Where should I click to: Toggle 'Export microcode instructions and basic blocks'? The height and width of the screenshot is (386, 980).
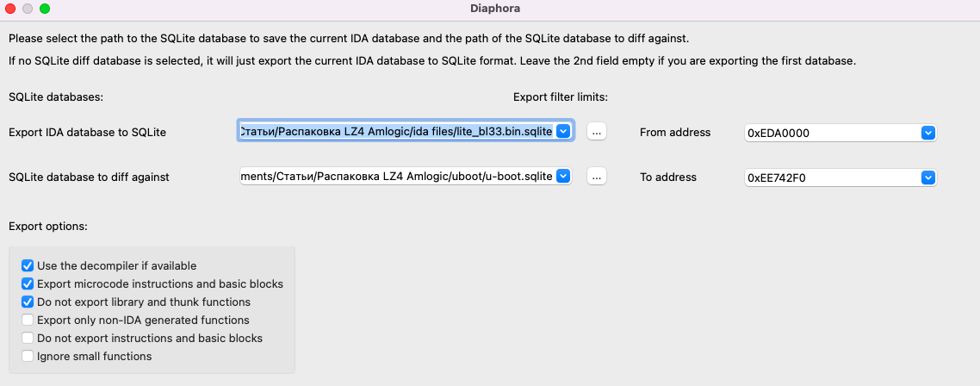pyautogui.click(x=27, y=283)
